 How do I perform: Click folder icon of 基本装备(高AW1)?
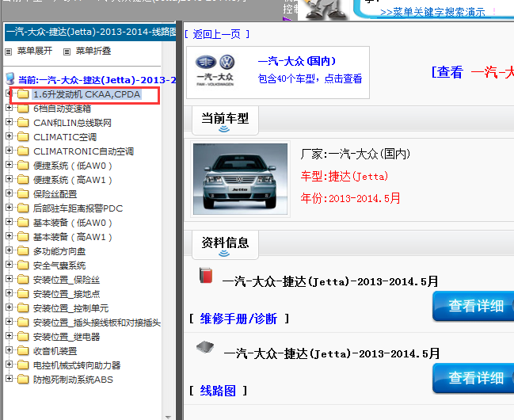coord(23,237)
